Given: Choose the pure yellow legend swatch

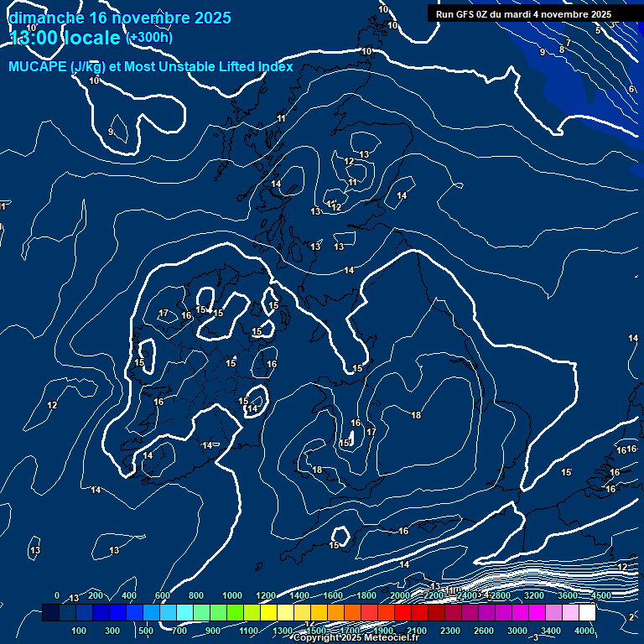Looking at the screenshot, I should point(268,612).
